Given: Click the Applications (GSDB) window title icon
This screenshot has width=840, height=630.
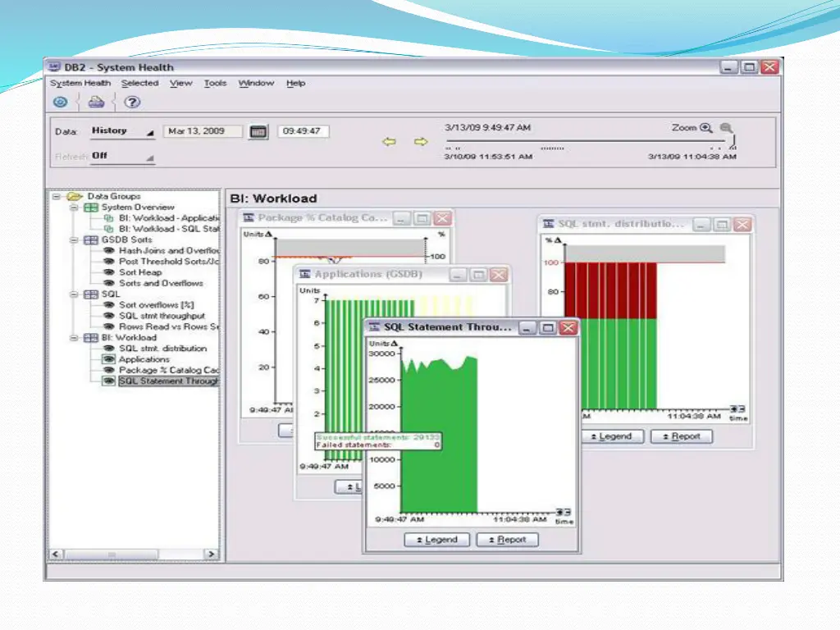Looking at the screenshot, I should coord(305,274).
